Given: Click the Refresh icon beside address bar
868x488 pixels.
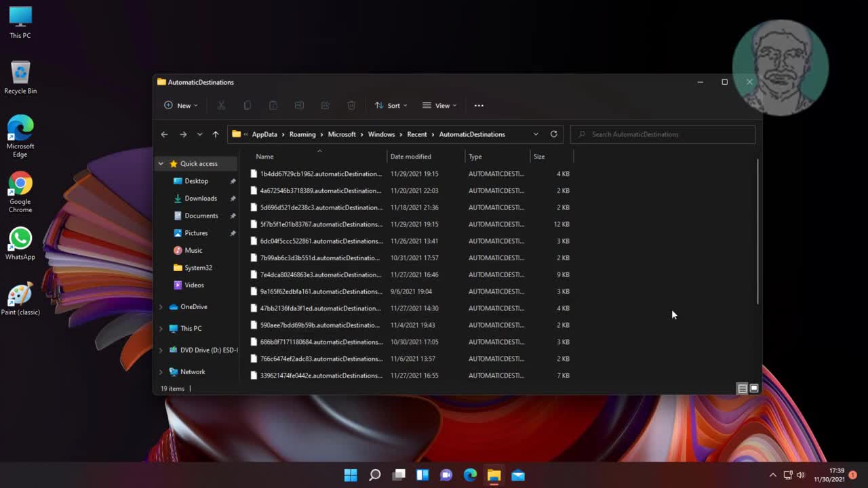Looking at the screenshot, I should (553, 134).
